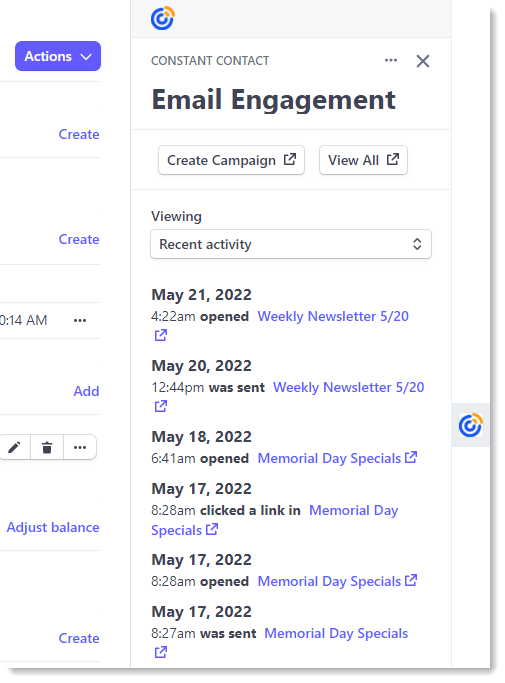This screenshot has width=505, height=683.
Task: Click the Constant Contact logo in the panel header
Action: [163, 18]
